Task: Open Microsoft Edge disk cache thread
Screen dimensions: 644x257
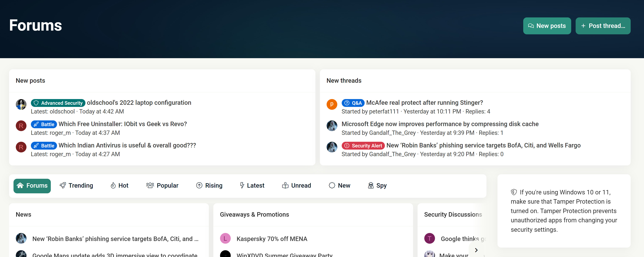Action: [440, 124]
